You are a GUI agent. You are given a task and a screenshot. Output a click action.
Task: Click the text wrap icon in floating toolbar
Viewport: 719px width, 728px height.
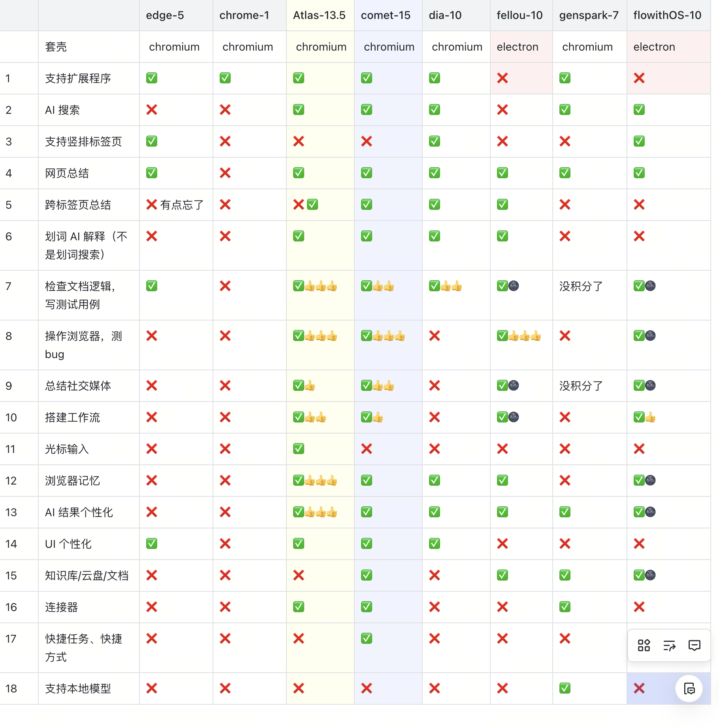point(669,645)
